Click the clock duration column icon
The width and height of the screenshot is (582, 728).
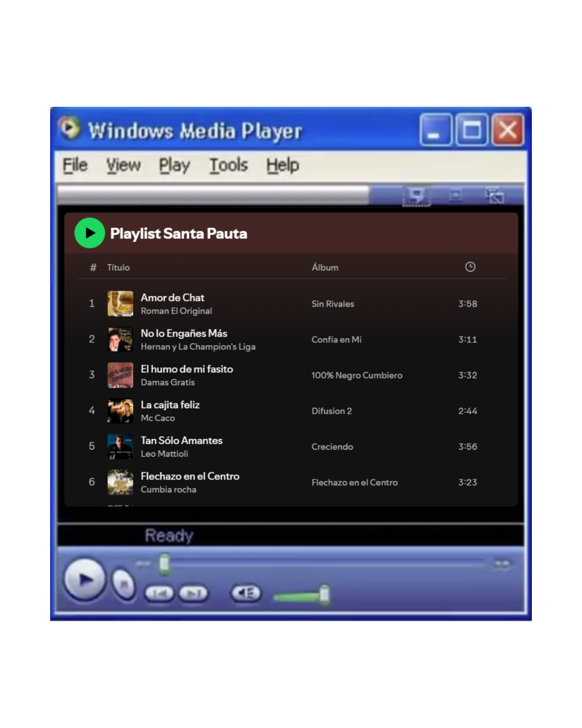[x=470, y=267]
